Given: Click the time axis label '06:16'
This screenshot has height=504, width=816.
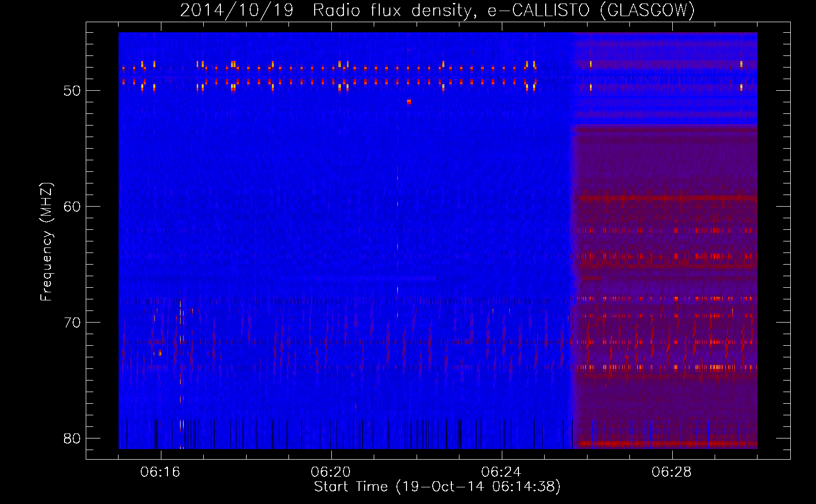Looking at the screenshot, I should (160, 472).
